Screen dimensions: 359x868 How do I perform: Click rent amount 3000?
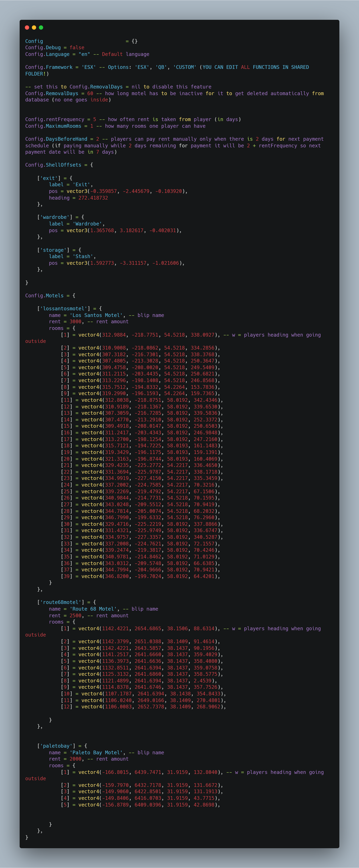(75, 322)
